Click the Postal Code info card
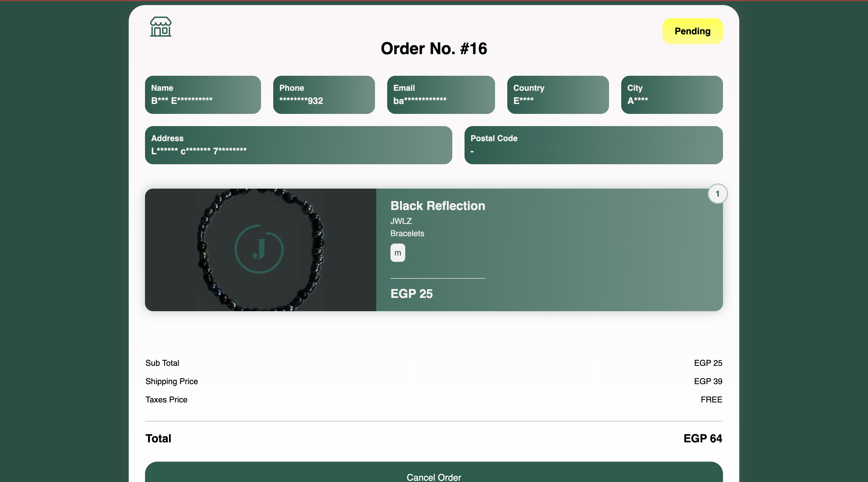This screenshot has width=868, height=482. (x=593, y=145)
